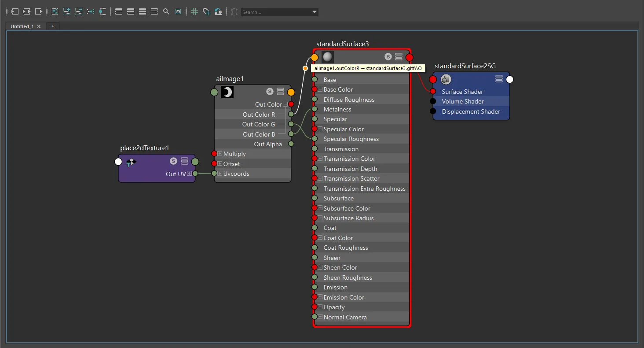Viewport: 644px width, 348px height.
Task: Cycle place2dTexture1 view mode lines icon
Action: (184, 161)
